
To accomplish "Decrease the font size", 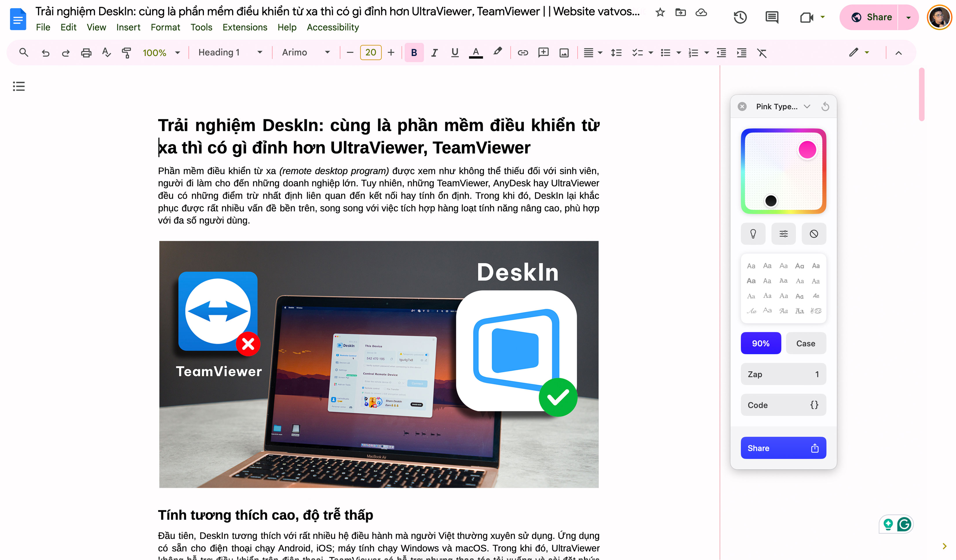I will (350, 53).
